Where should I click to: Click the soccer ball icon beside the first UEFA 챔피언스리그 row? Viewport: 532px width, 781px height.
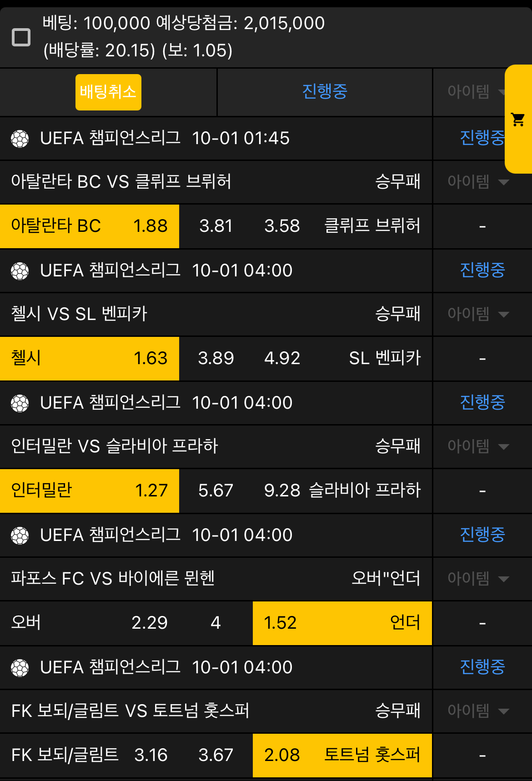tap(20, 138)
